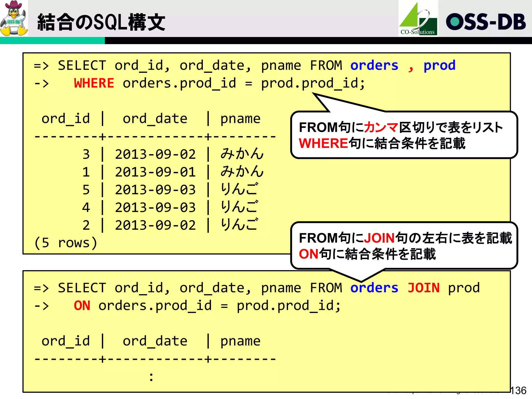Image resolution: width=532 pixels, height=399 pixels.
Task: Click '2013-09-02' in the みかん row
Action: click(155, 154)
